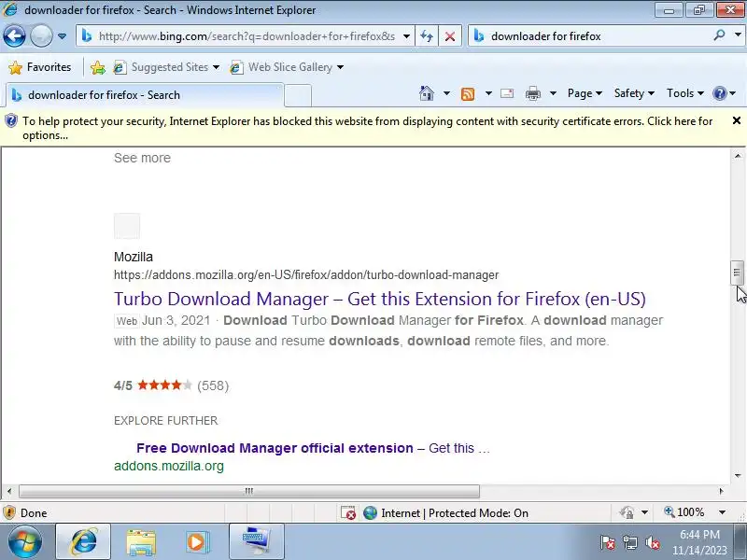This screenshot has width=747, height=560.
Task: Open the search provider dropdown arrow
Action: 738,35
